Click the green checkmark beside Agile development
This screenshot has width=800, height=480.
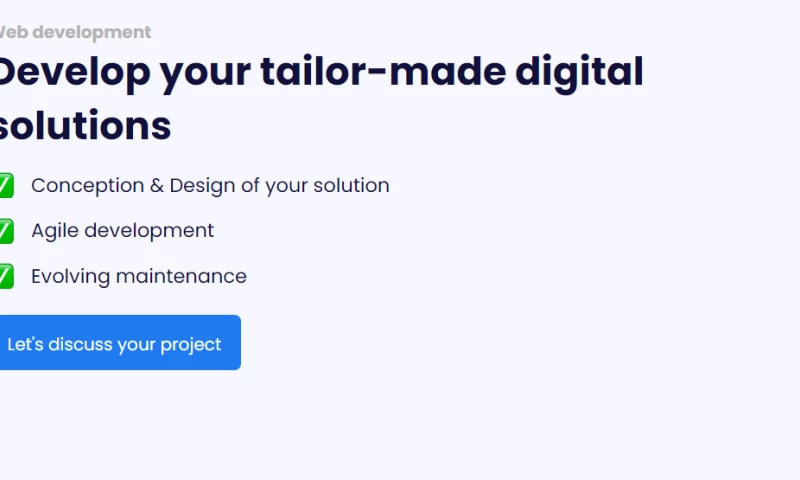5,230
